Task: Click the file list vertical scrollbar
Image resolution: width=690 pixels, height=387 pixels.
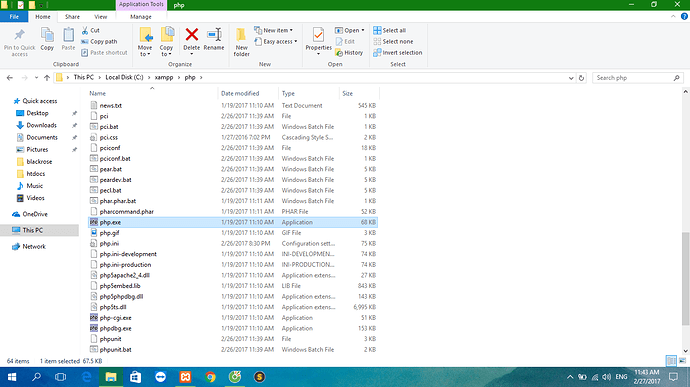Action: 685,278
